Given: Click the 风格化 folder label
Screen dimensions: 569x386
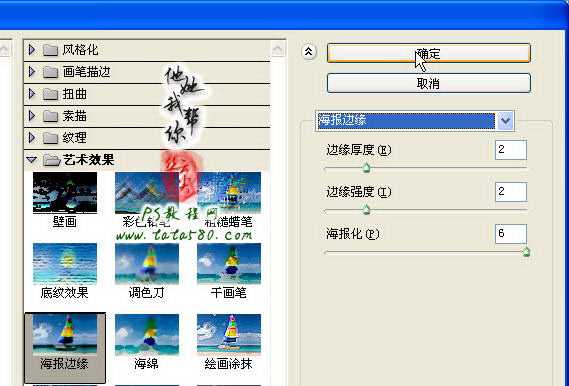Looking at the screenshot, I should [x=80, y=50].
